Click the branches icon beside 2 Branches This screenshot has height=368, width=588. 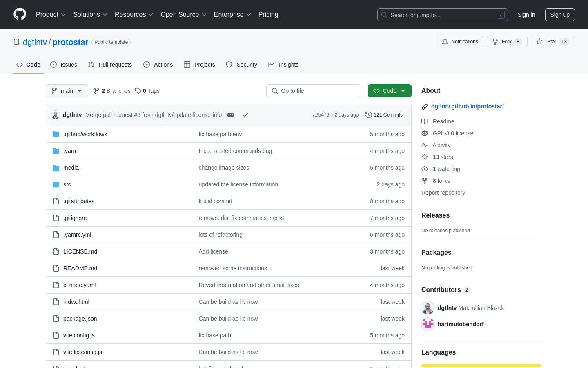click(97, 91)
